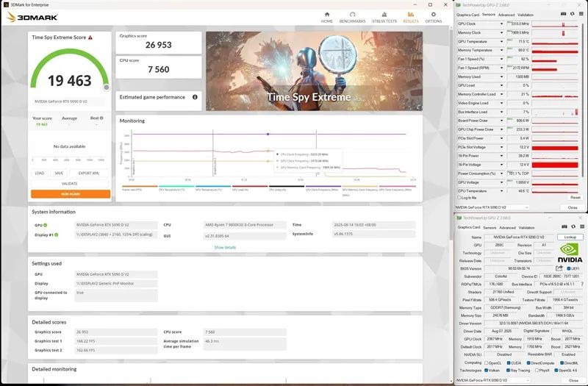Switch to the Advanced tab in sensors window
The width and height of the screenshot is (588, 386).
[x=506, y=15]
